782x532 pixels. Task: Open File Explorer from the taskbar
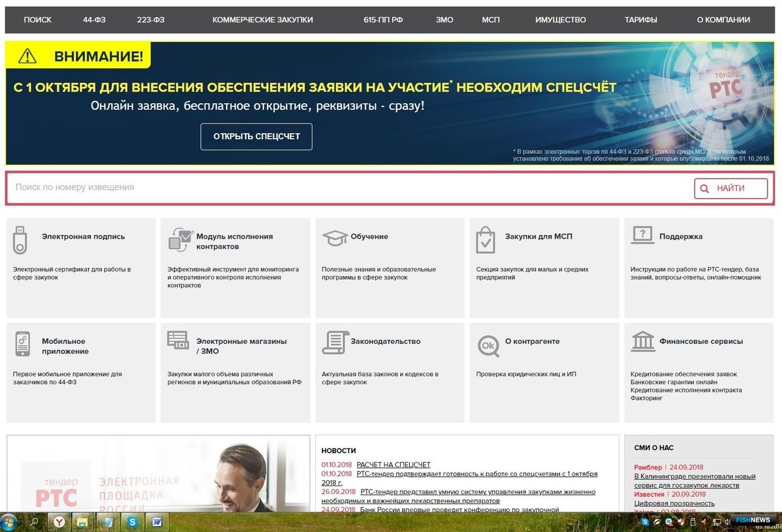pos(82,522)
